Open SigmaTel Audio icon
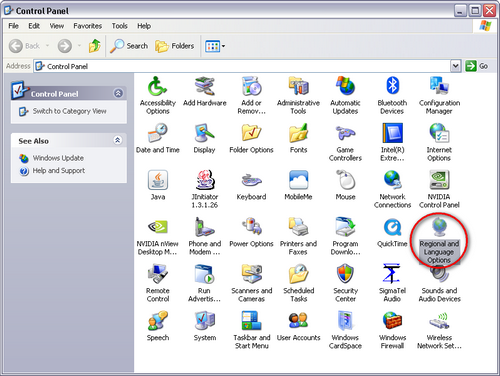The height and width of the screenshot is (376, 500). pos(392,274)
